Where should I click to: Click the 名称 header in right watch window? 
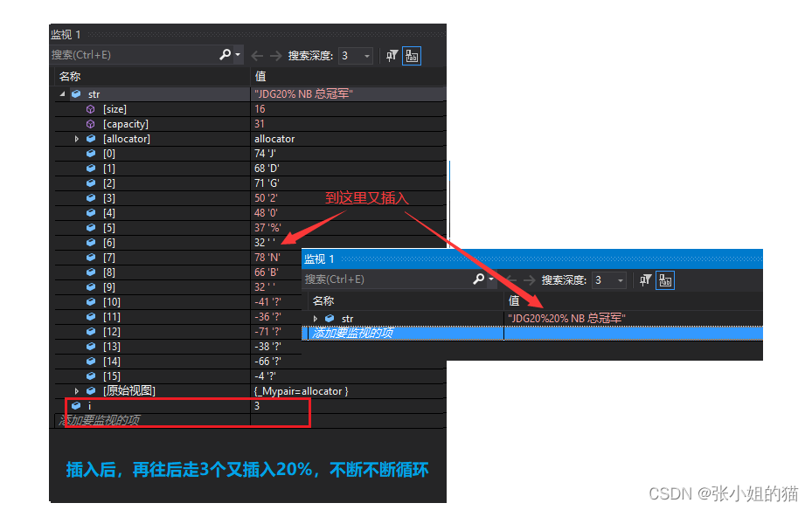[x=323, y=301]
